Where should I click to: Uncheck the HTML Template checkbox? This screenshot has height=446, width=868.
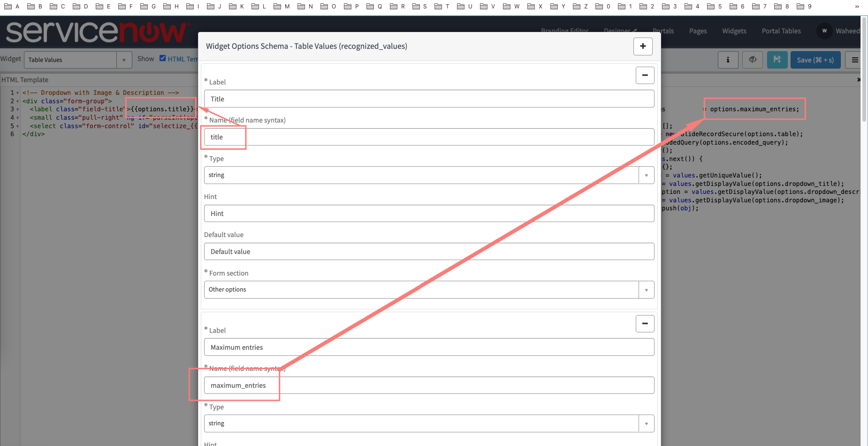coord(162,58)
